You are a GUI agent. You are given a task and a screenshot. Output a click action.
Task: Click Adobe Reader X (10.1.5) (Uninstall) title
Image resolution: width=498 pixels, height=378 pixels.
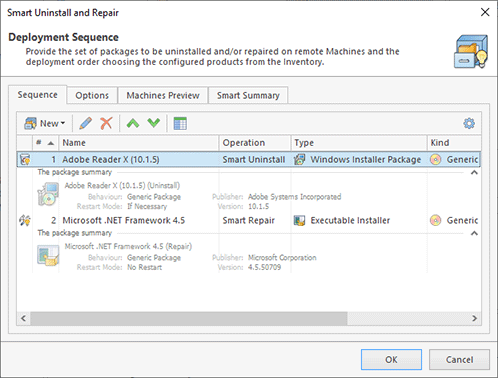(122, 185)
